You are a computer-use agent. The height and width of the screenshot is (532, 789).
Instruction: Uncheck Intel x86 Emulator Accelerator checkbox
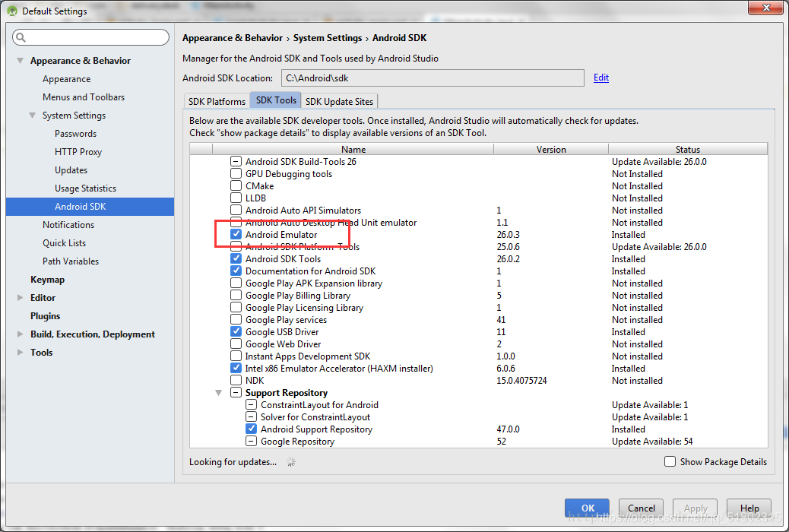(x=236, y=369)
